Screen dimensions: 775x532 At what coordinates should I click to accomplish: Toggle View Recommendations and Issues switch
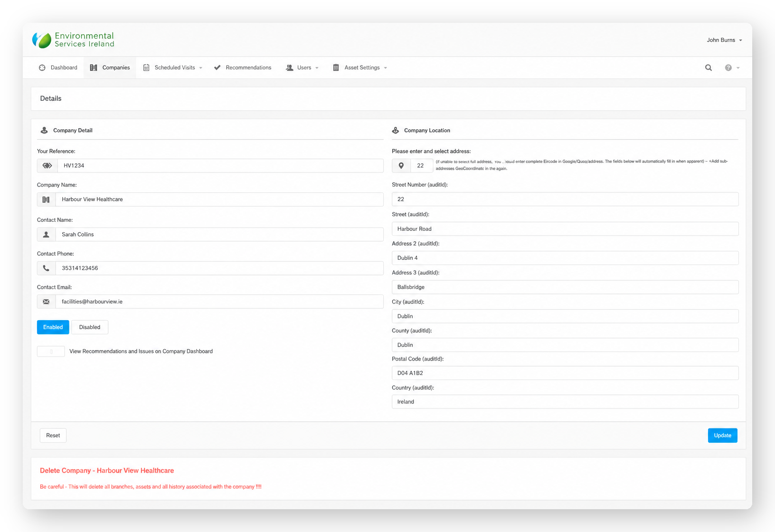(x=51, y=351)
